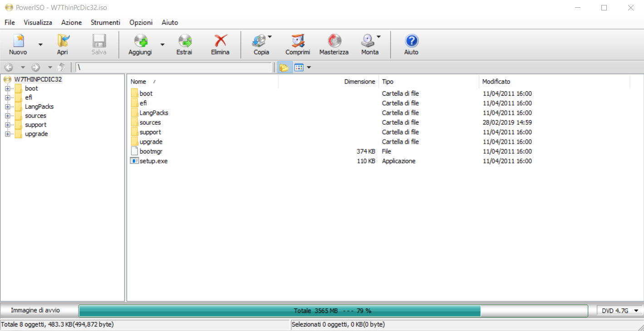Expand the sources tree node
The height and width of the screenshot is (331, 644).
click(x=7, y=116)
